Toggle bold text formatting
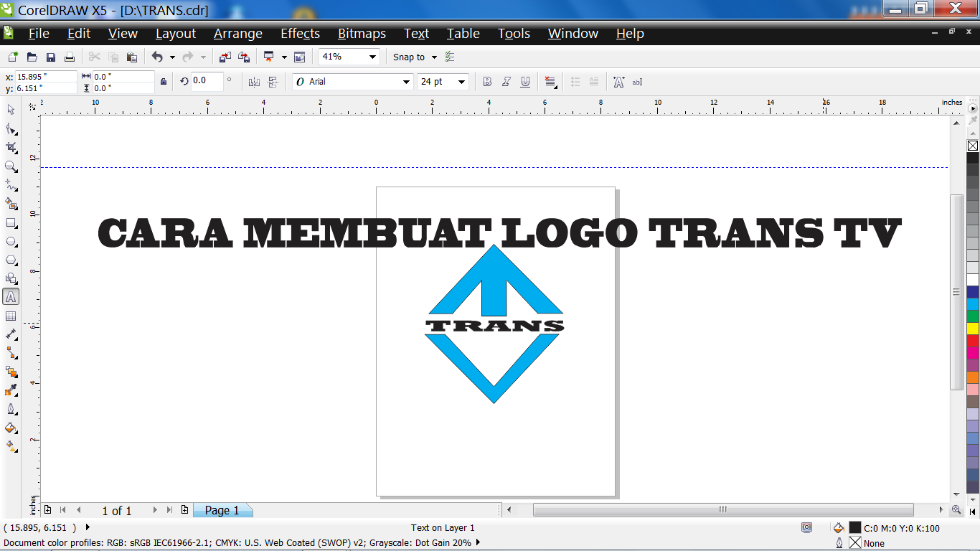Viewport: 980px width, 551px height. 486,81
